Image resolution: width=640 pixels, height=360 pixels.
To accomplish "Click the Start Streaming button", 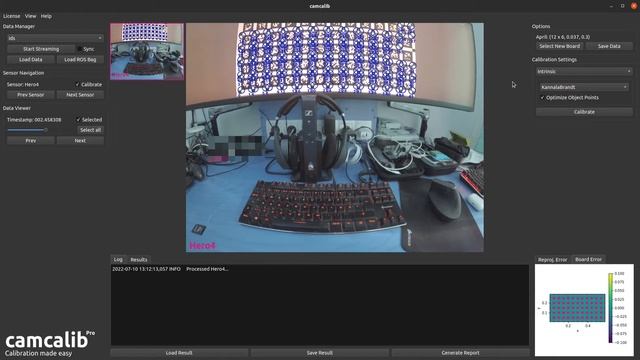I will (41, 49).
